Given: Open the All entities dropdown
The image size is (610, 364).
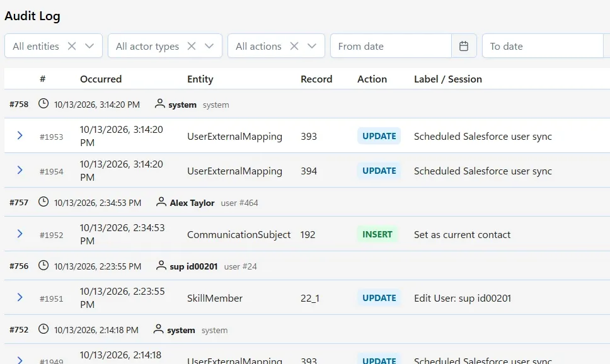Looking at the screenshot, I should tap(89, 46).
